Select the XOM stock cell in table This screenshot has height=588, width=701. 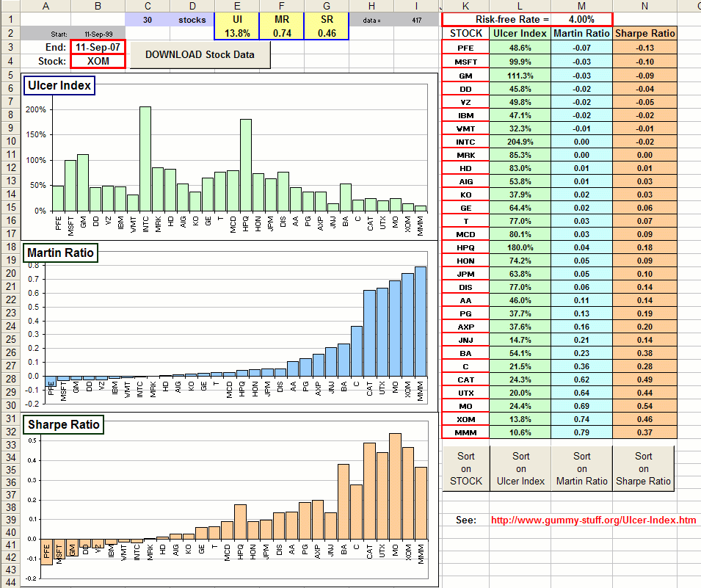point(465,419)
